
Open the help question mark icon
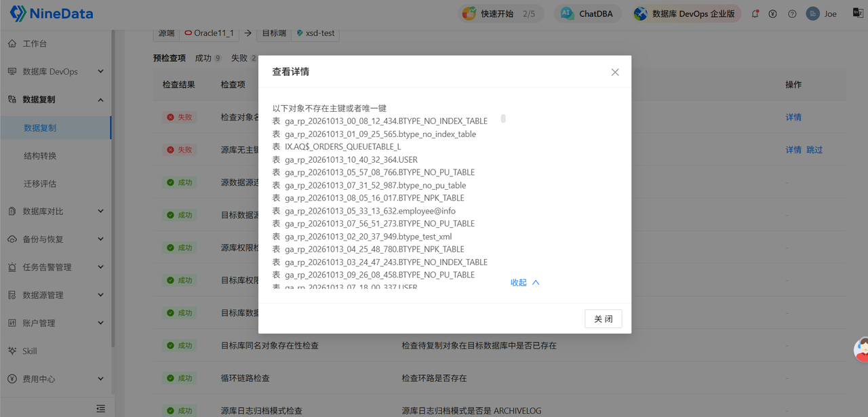pyautogui.click(x=792, y=14)
